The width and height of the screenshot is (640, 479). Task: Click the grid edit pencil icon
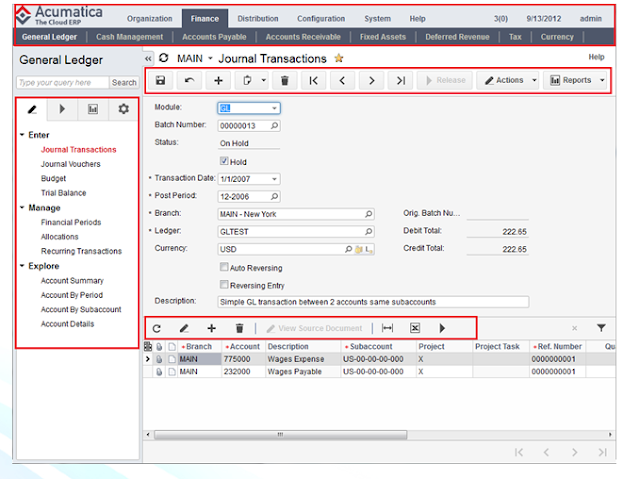(x=184, y=328)
